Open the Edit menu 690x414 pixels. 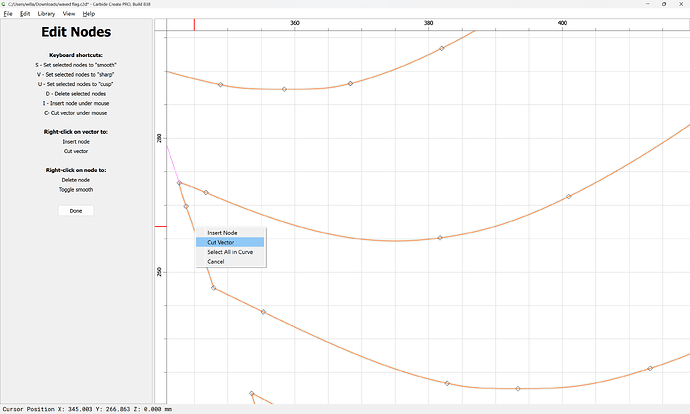[x=25, y=14]
